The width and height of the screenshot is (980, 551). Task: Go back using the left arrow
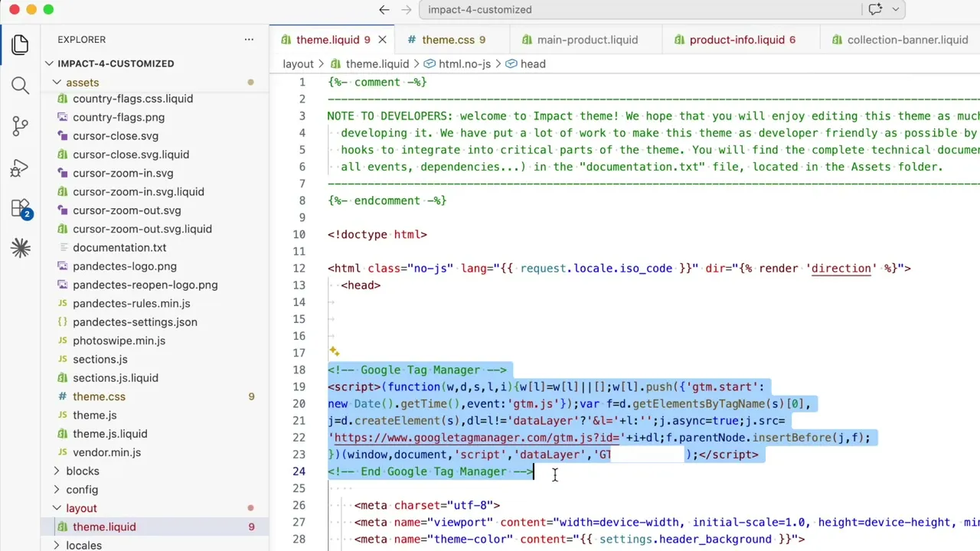pyautogui.click(x=384, y=9)
